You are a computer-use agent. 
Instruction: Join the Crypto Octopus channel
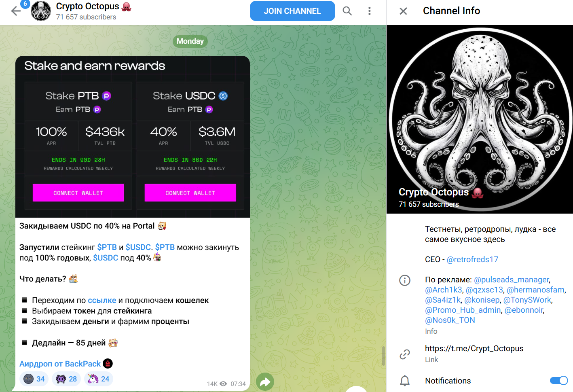[292, 11]
